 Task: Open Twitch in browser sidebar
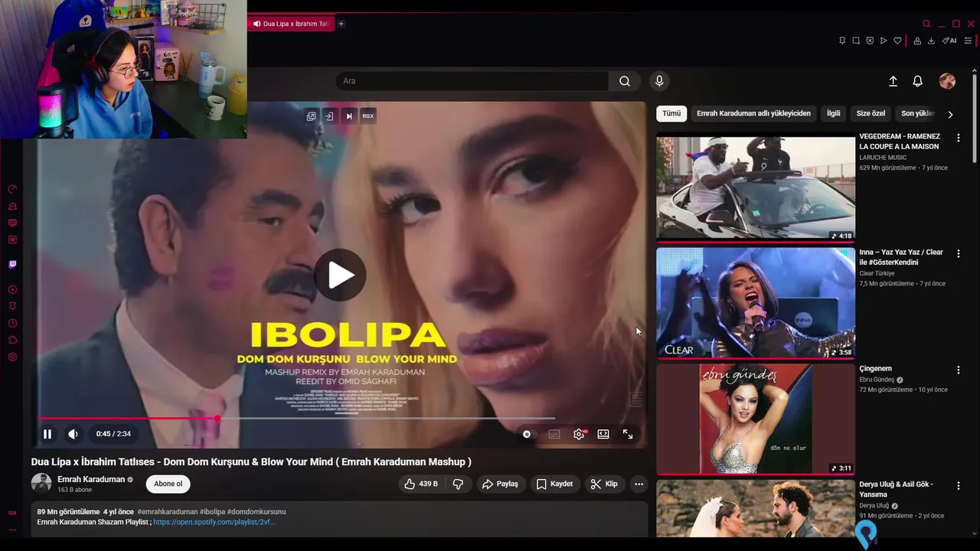click(12, 264)
